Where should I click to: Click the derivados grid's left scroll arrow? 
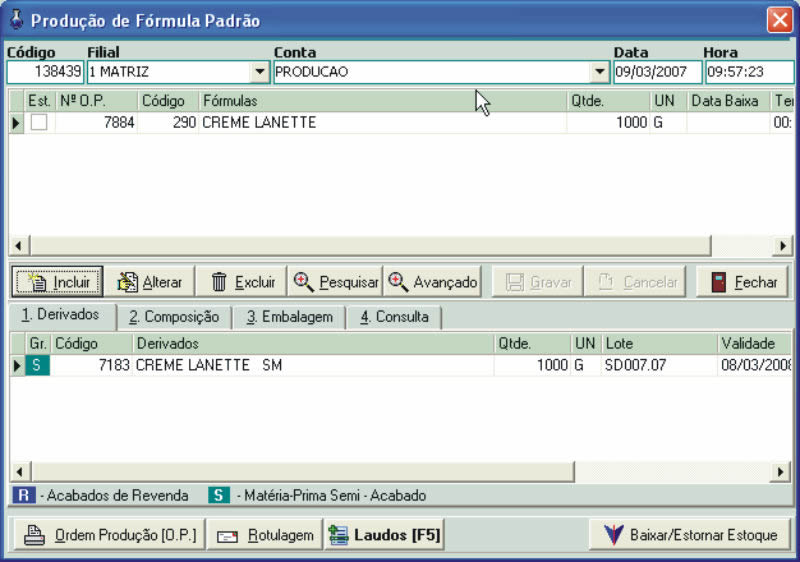tap(19, 472)
